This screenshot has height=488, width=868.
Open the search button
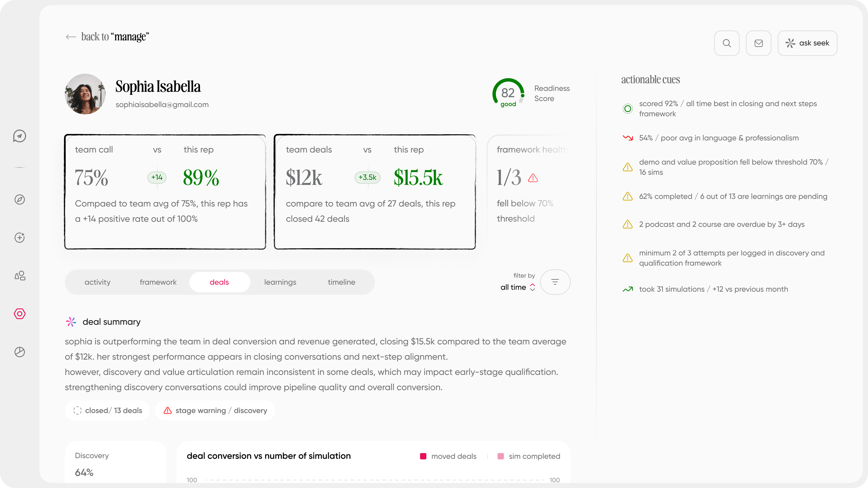[x=727, y=43]
